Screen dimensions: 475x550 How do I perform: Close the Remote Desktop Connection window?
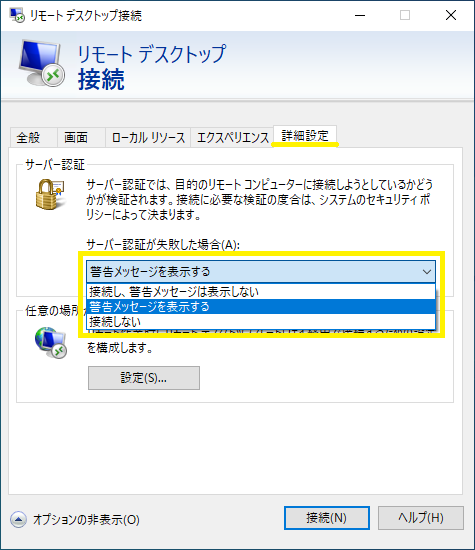(451, 15)
